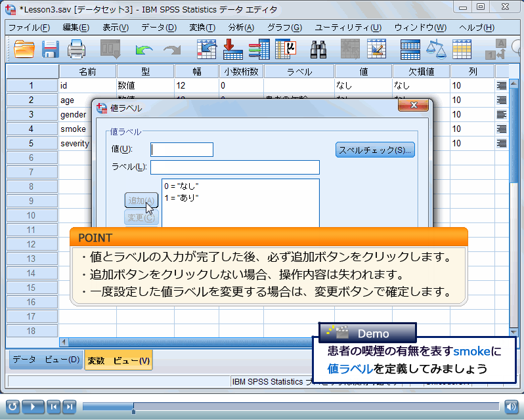Click the 欠損値 column header
The height and width of the screenshot is (420, 524).
point(421,72)
